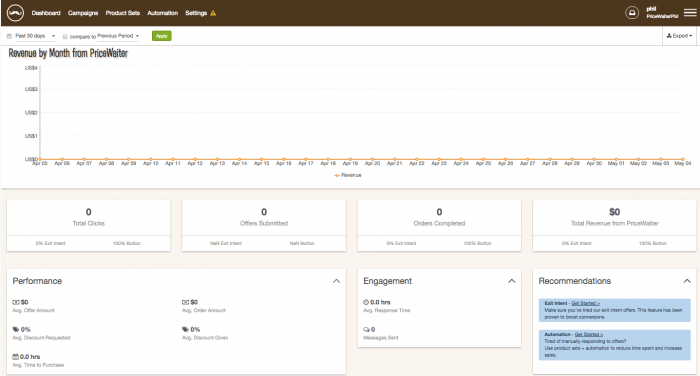Toggle the compare to checkbox
The width and height of the screenshot is (700, 376).
click(x=65, y=37)
